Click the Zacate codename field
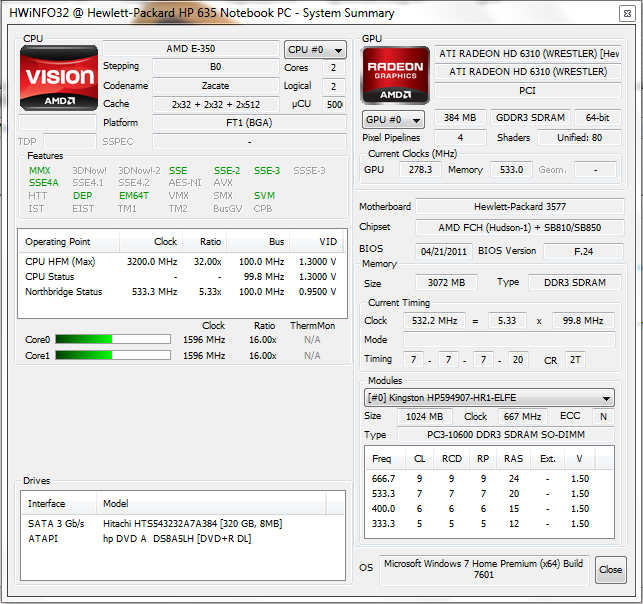 [x=216, y=86]
